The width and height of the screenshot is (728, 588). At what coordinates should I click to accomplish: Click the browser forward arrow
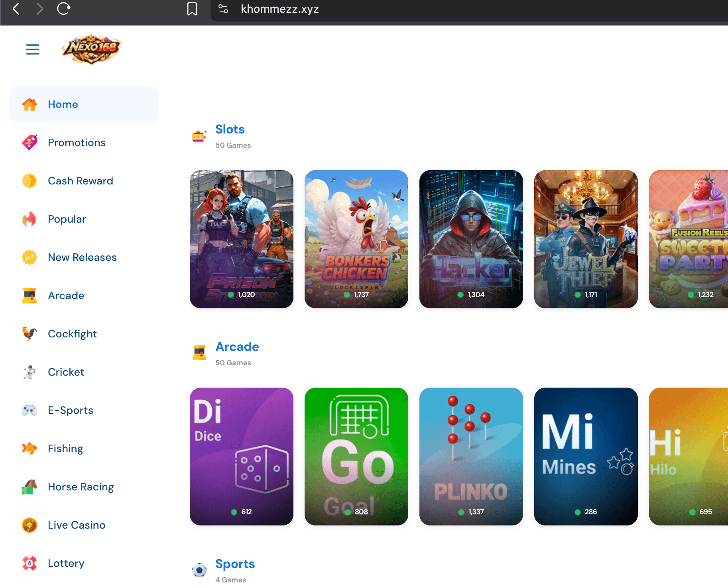point(39,9)
